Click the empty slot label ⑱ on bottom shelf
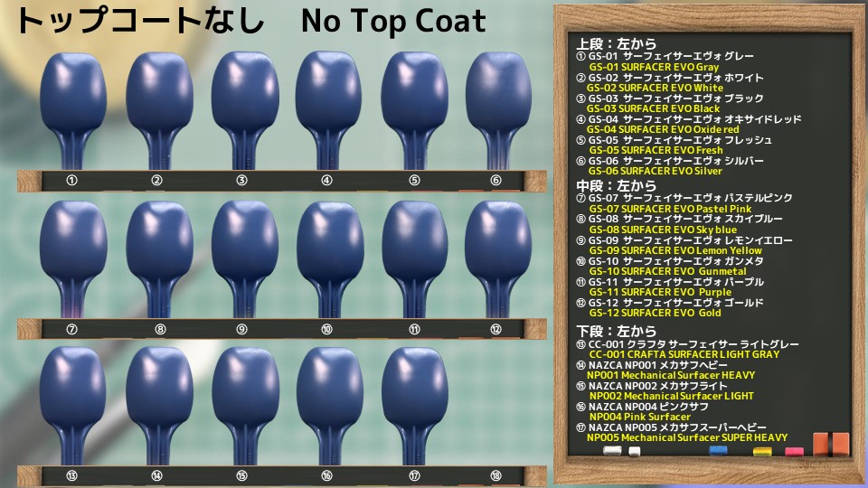 click(495, 475)
